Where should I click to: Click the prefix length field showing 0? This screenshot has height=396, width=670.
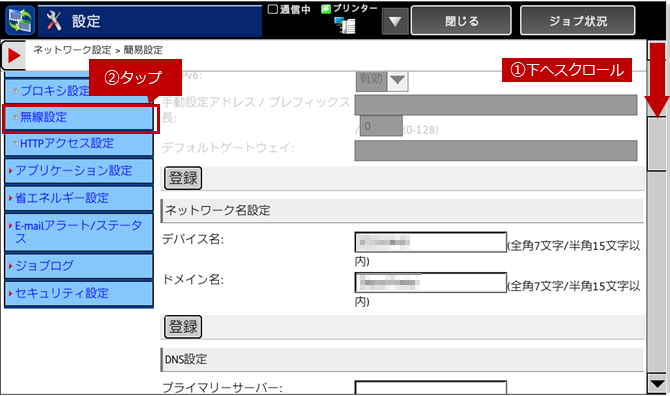[381, 126]
